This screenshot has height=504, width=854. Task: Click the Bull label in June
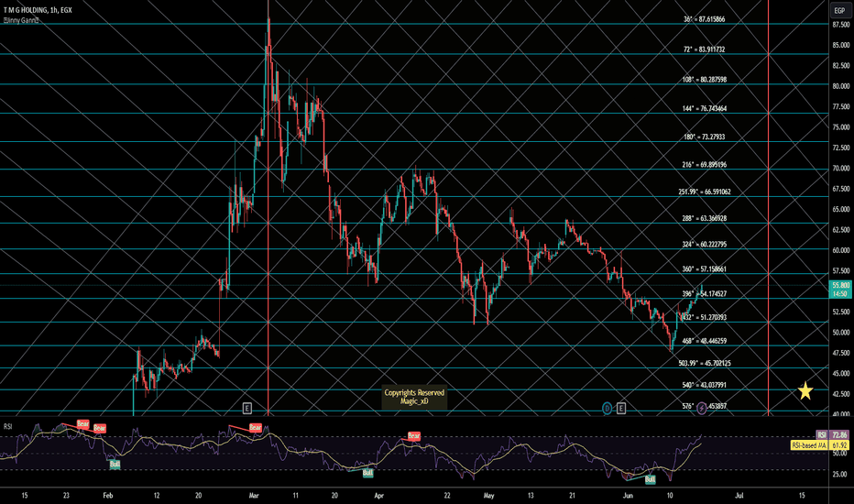point(650,479)
